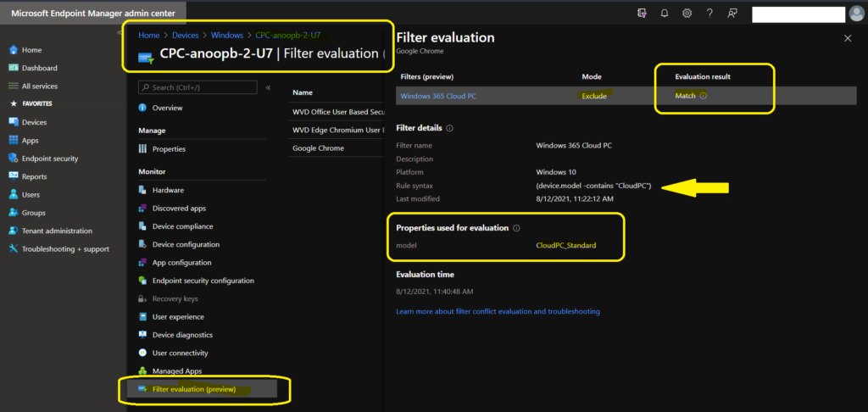
Task: Open User experience under Monitor
Action: (178, 317)
